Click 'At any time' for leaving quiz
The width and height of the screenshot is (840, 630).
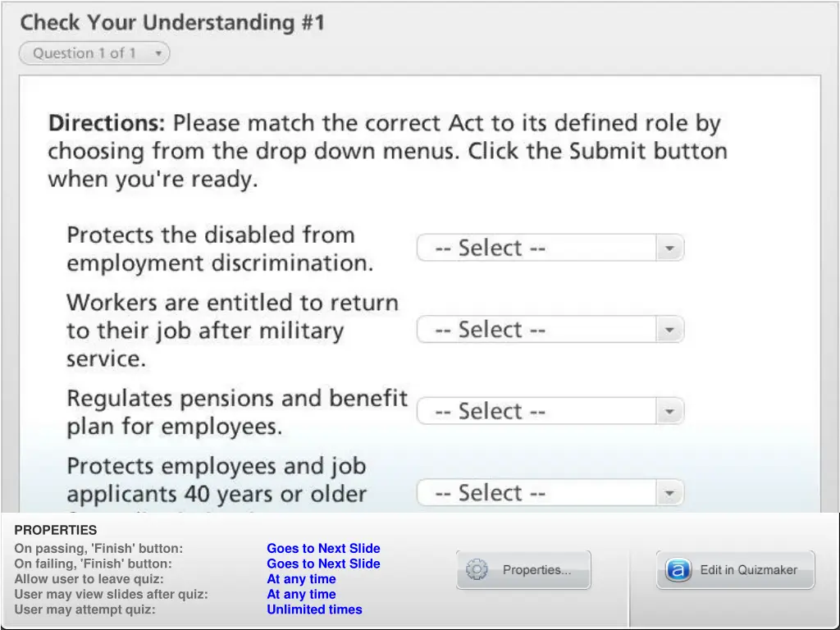(x=301, y=578)
